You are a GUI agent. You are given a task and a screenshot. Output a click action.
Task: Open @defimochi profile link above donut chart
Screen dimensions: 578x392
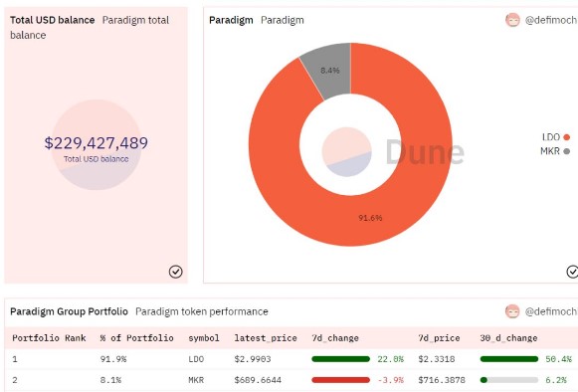(551, 20)
